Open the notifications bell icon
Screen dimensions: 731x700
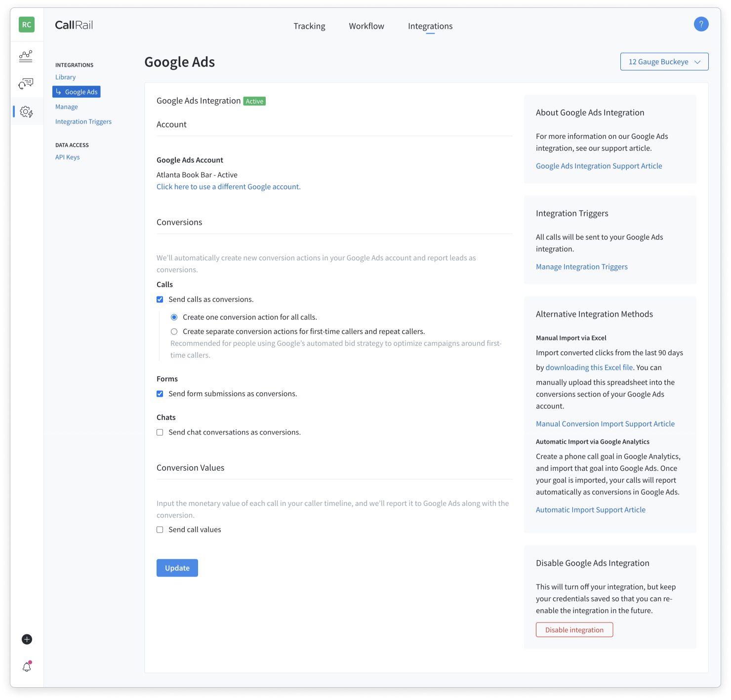point(27,666)
